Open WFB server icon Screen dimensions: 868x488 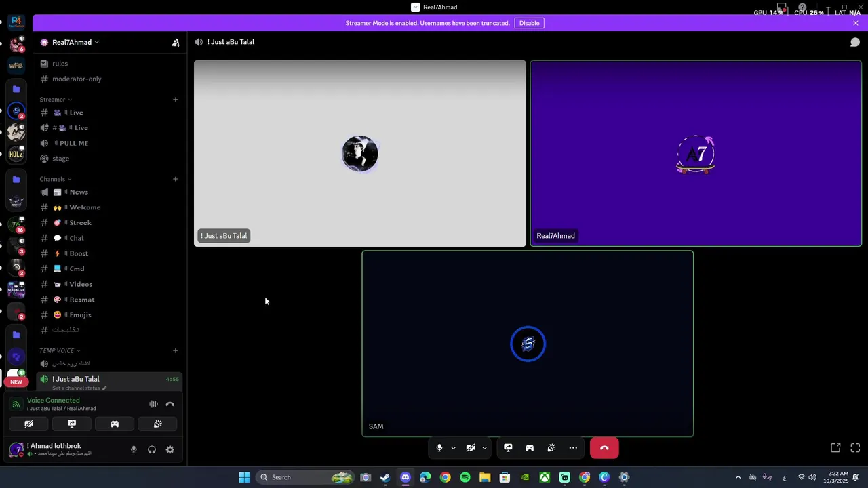(x=16, y=66)
